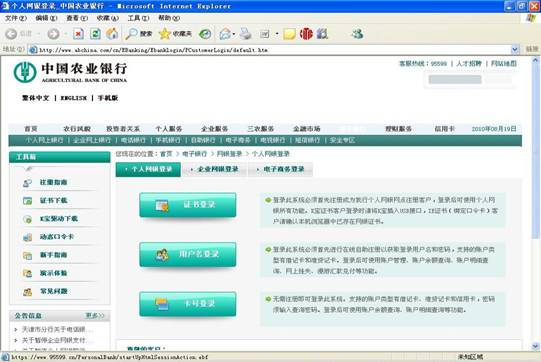The width and height of the screenshot is (541, 362).
Task: Switch language to ENGLISH
Action: click(x=73, y=98)
